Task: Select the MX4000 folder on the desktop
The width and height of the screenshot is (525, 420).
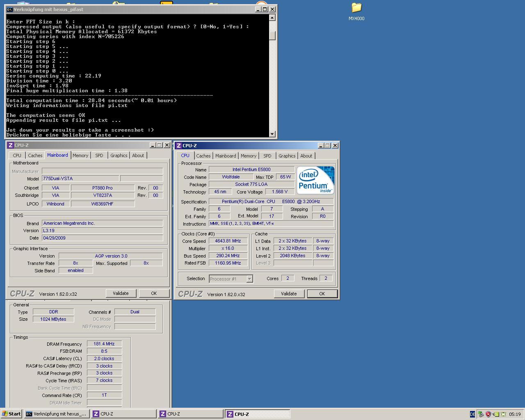Action: point(356,11)
